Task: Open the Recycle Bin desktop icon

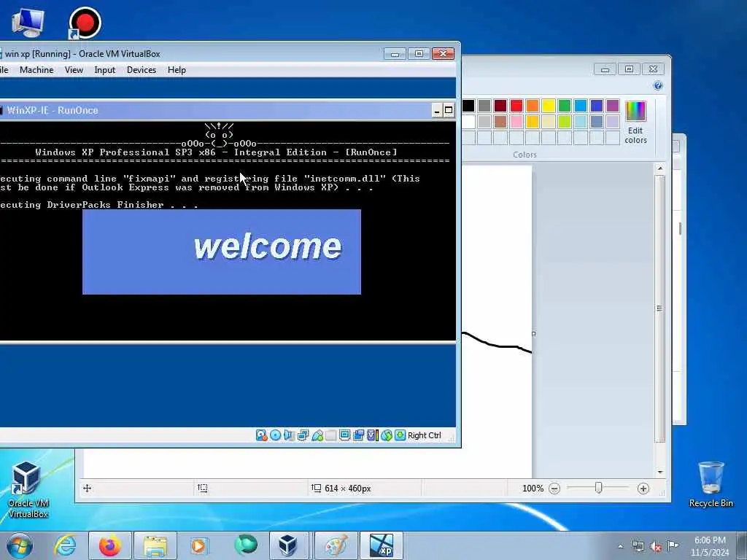Action: (711, 485)
